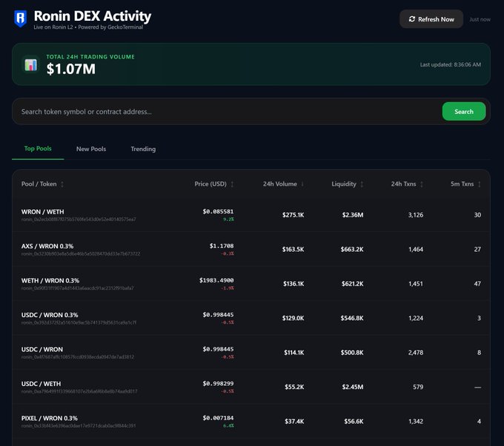Image resolution: width=504 pixels, height=446 pixels.
Task: Sort by 5m Txns column arrows
Action: coord(479,184)
